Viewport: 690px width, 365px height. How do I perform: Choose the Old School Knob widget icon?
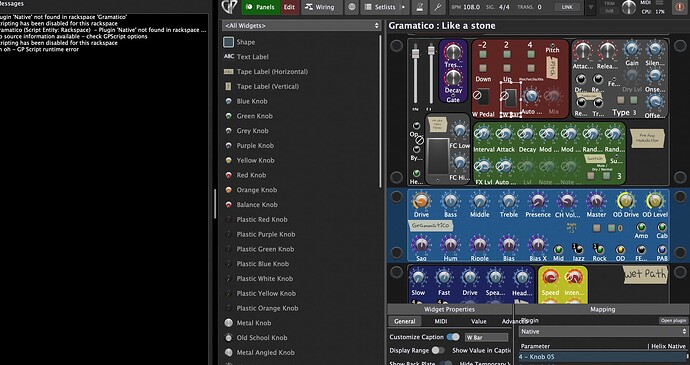[228, 338]
